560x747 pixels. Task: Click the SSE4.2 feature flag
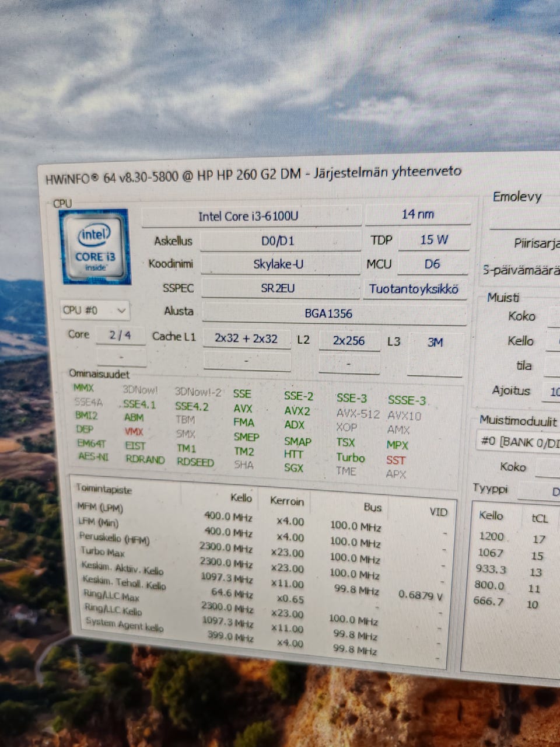[192, 406]
